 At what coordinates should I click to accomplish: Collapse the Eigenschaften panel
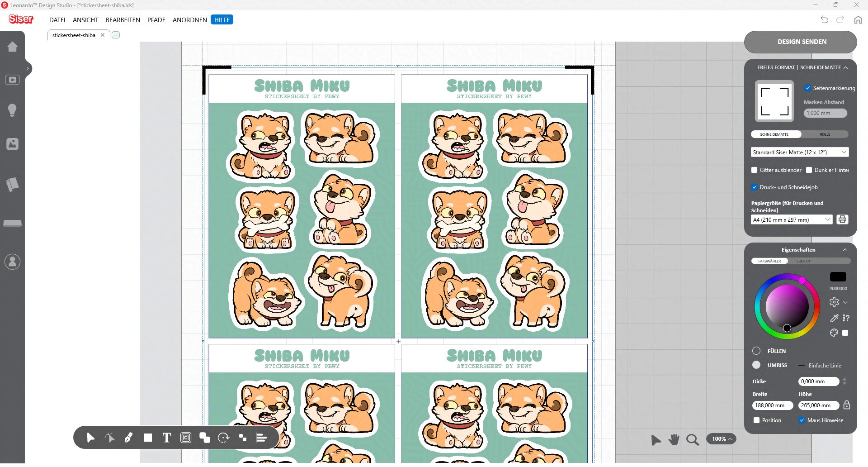coord(845,250)
